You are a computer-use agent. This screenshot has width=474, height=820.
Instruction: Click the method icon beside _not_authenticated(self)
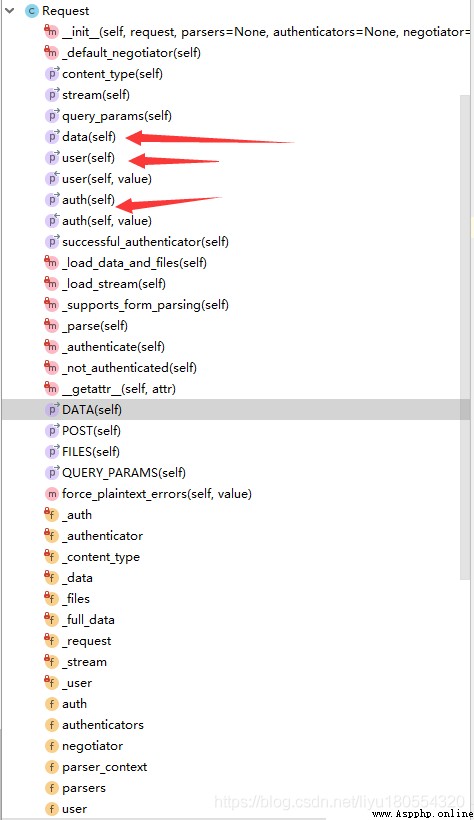(x=51, y=368)
